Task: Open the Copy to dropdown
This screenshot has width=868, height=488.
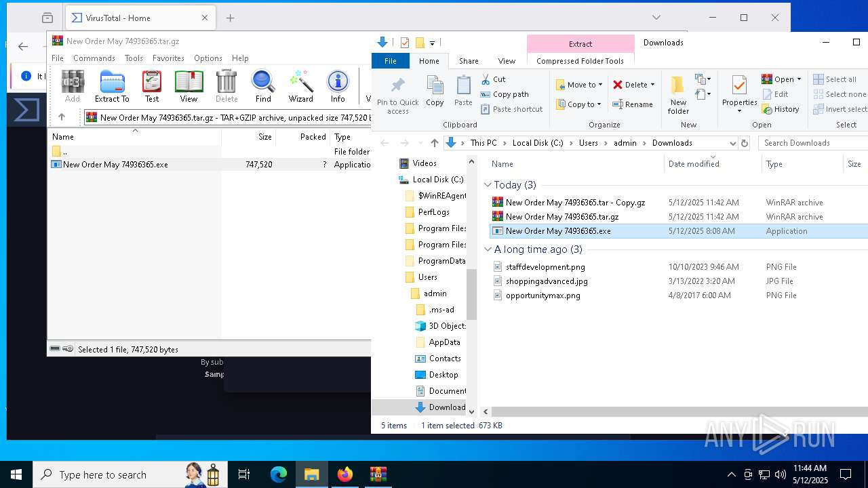Action: click(x=580, y=104)
